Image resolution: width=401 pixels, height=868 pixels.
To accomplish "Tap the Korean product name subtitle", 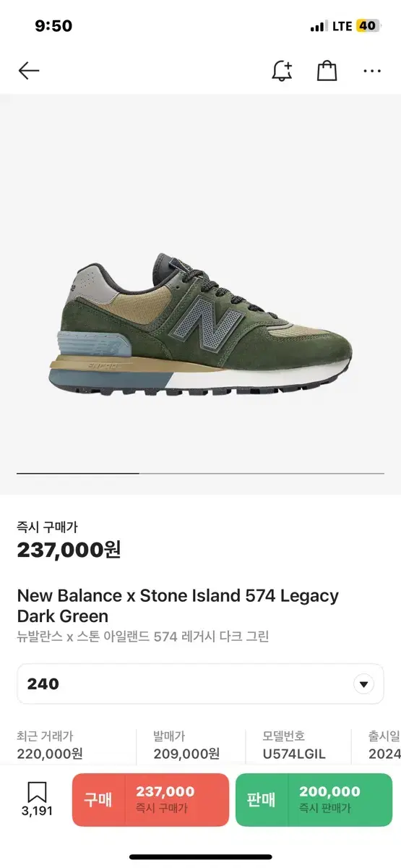I will 143,637.
